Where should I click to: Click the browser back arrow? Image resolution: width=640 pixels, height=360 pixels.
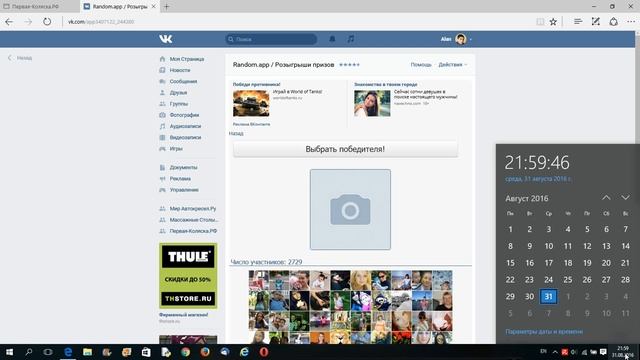pos(9,22)
